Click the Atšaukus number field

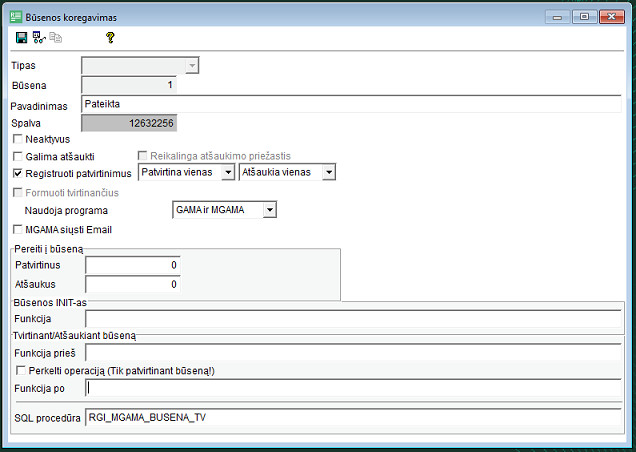coord(132,284)
